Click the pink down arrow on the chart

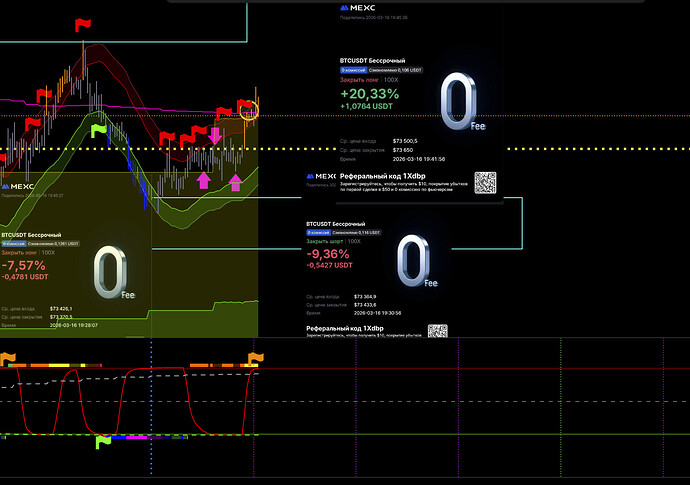click(x=215, y=134)
